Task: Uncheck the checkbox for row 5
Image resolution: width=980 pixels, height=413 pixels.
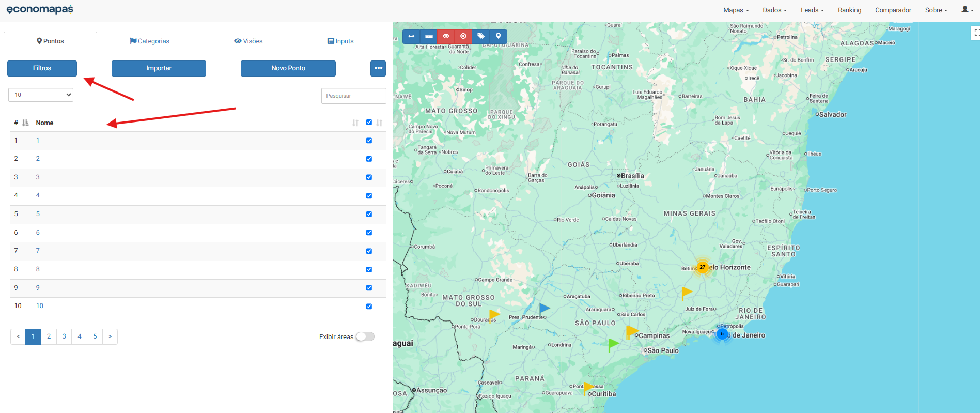Action: (369, 214)
